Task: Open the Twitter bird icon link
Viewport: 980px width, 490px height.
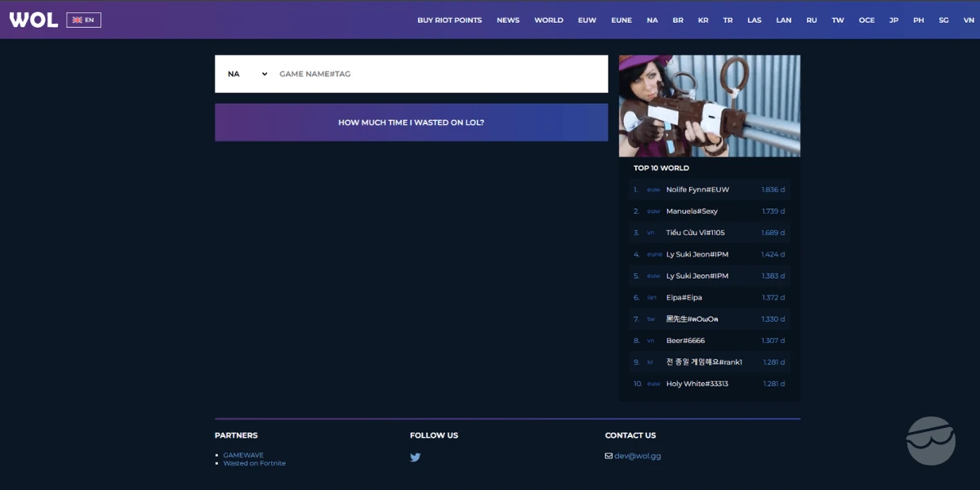Action: 415,457
